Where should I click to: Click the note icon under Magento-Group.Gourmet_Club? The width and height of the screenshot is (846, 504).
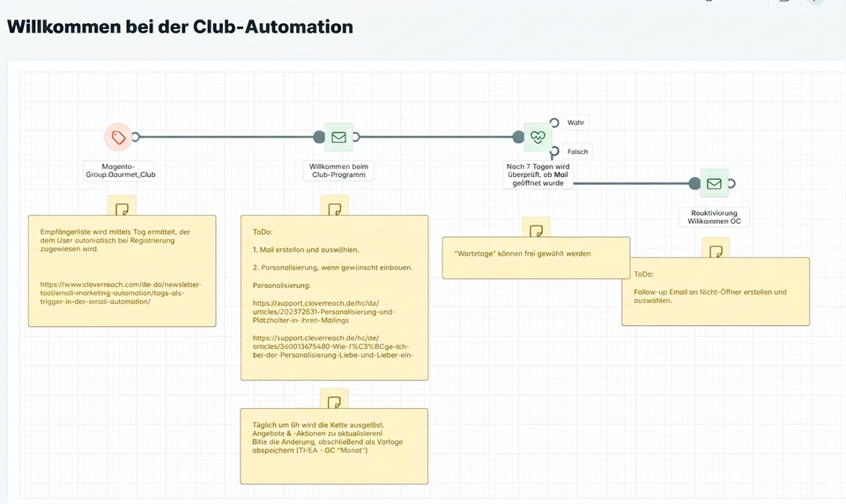(122, 208)
